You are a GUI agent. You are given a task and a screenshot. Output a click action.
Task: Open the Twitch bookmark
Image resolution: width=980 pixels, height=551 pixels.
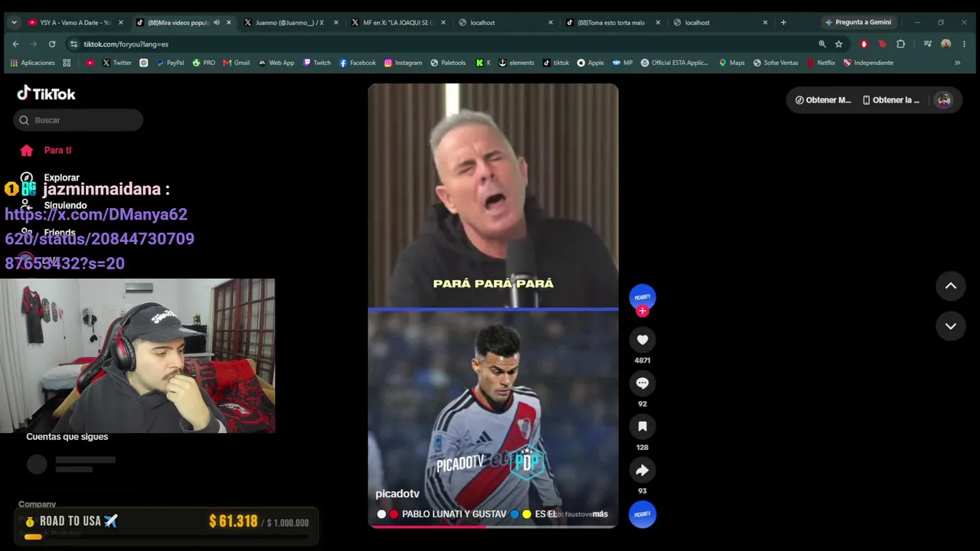tap(317, 63)
